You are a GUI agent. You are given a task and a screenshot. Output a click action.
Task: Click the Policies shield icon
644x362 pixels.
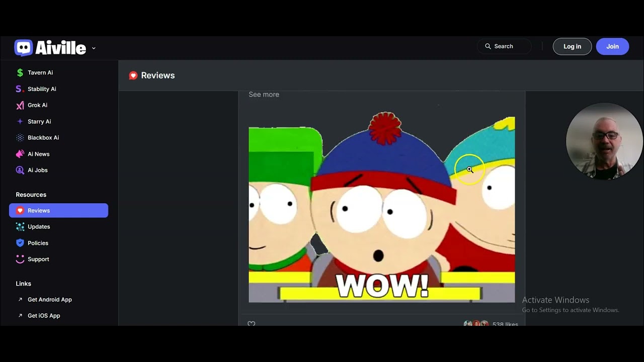[x=20, y=243]
